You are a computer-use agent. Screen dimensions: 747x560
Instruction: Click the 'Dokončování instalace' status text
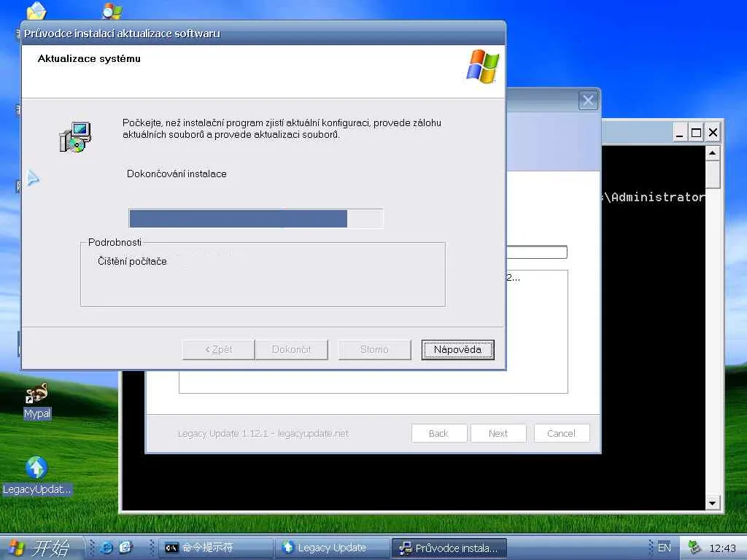pos(177,174)
